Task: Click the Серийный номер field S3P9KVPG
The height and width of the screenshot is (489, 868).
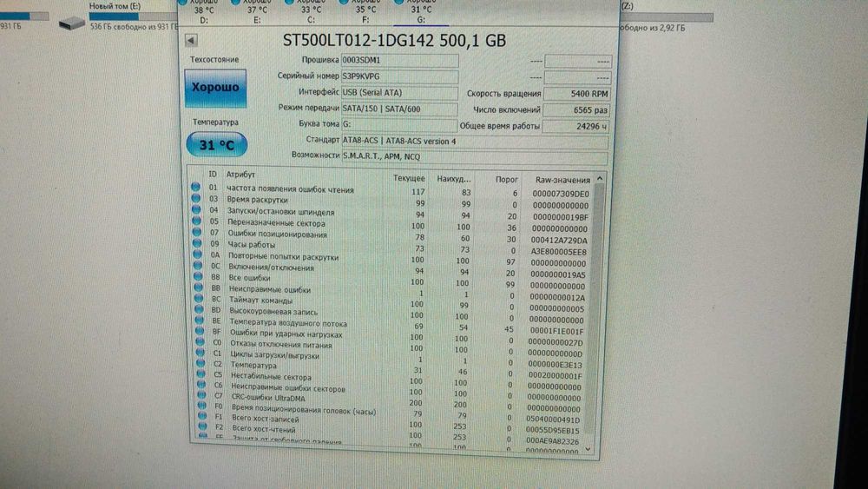Action: [399, 76]
